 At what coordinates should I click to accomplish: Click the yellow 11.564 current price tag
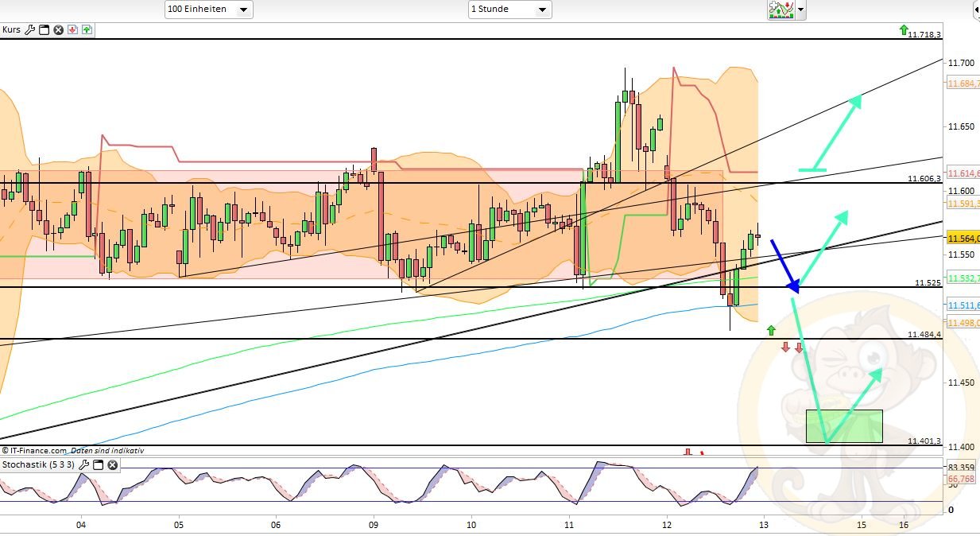[x=961, y=238]
